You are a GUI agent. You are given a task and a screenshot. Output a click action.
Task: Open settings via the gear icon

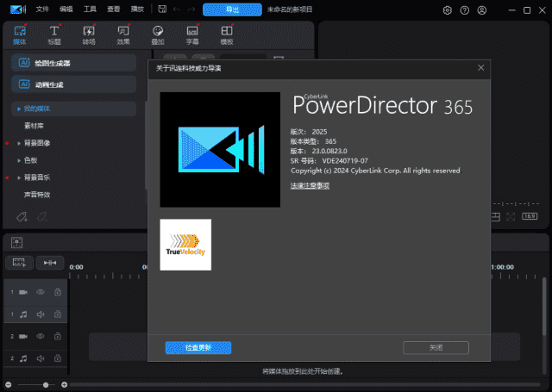447,10
